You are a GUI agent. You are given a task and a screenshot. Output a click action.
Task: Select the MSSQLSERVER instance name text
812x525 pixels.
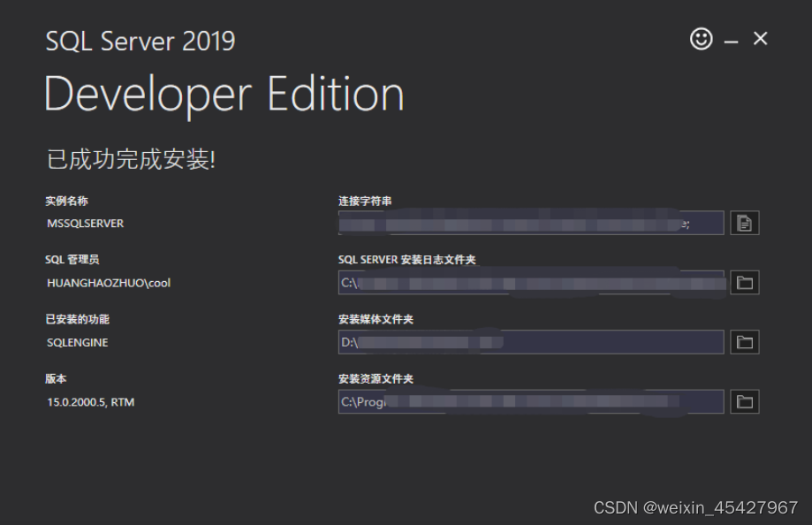pyautogui.click(x=86, y=224)
